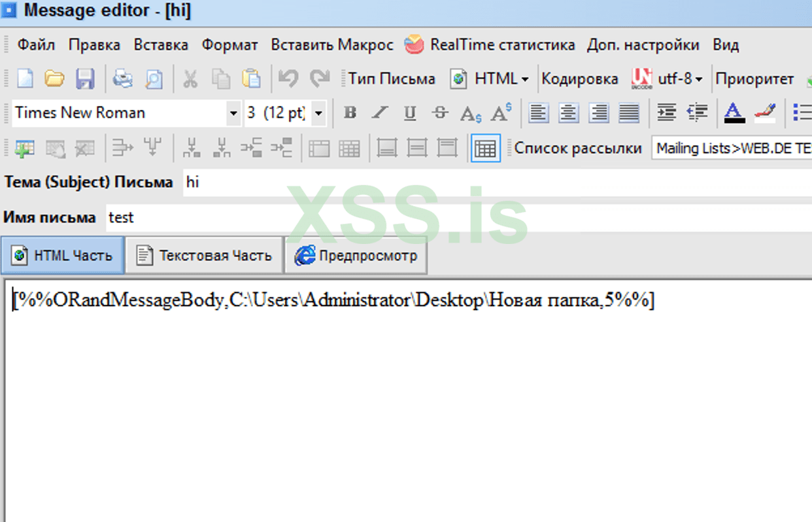Open the Предпросмотр preview tab

pos(356,255)
